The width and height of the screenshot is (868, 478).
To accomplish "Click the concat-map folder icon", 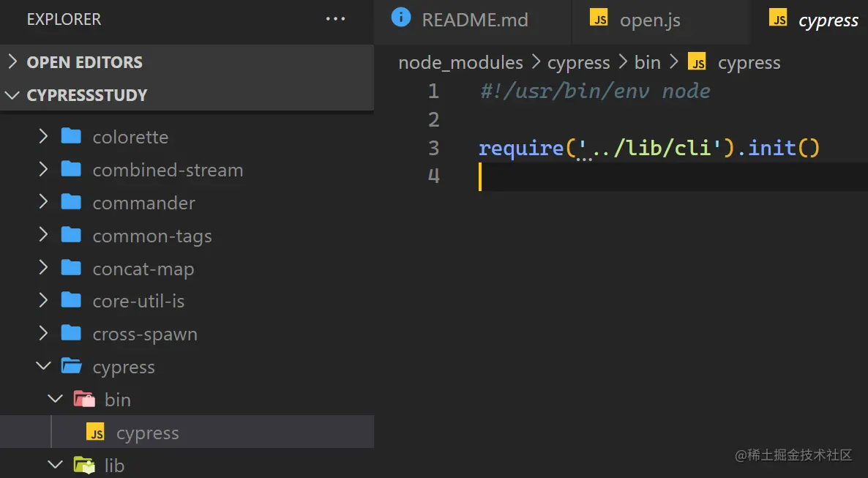I will 71,268.
